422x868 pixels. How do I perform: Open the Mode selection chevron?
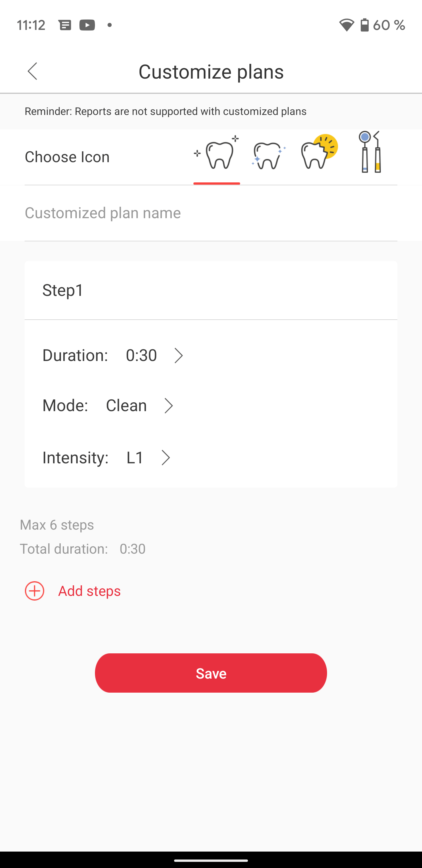pyautogui.click(x=169, y=406)
